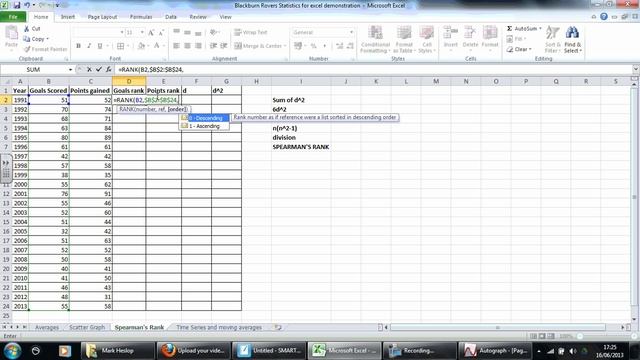Choose '0 - Descending' from order list

tap(205, 118)
